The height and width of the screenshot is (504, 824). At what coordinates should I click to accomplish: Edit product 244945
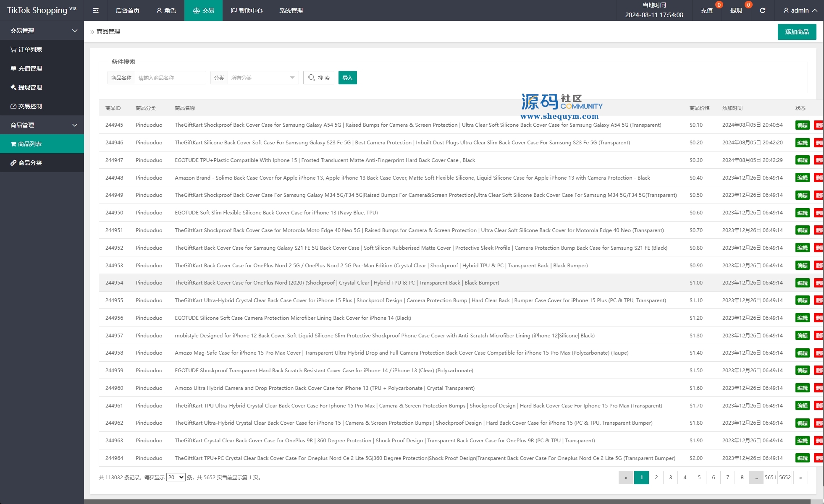point(802,125)
